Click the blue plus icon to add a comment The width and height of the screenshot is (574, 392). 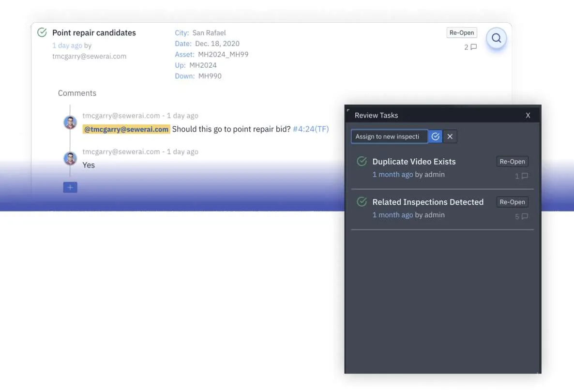(x=70, y=187)
